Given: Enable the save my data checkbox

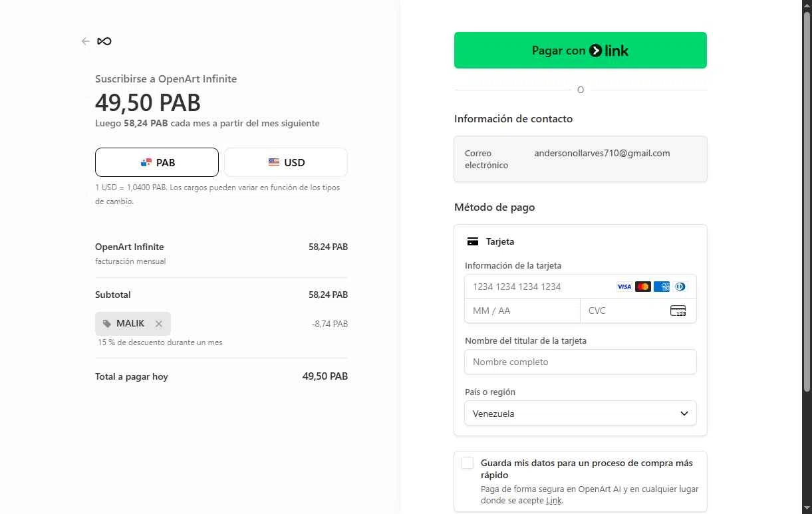Looking at the screenshot, I should (468, 463).
